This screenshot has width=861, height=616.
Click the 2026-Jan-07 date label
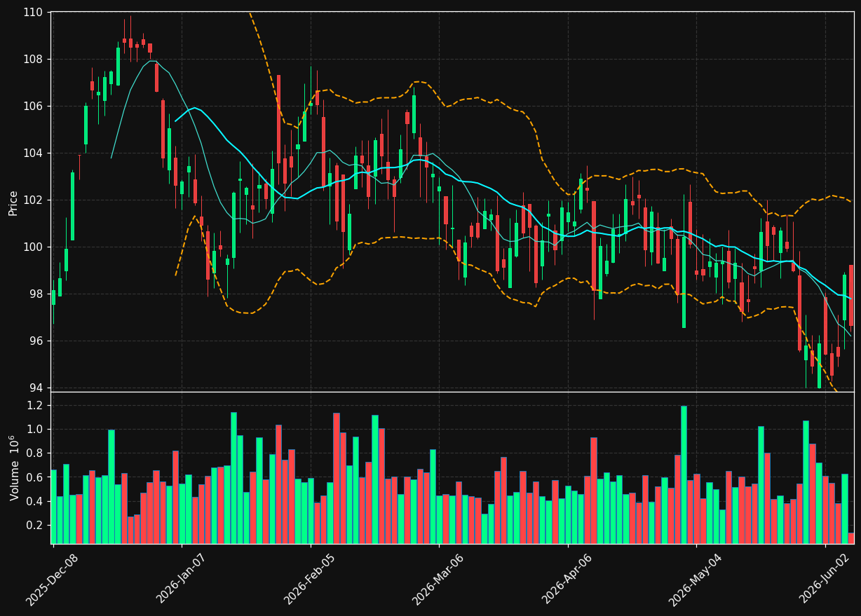(181, 579)
